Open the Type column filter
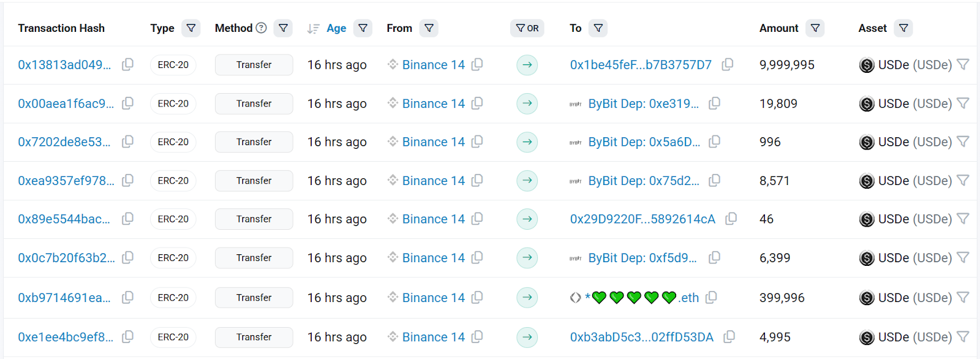 click(191, 28)
